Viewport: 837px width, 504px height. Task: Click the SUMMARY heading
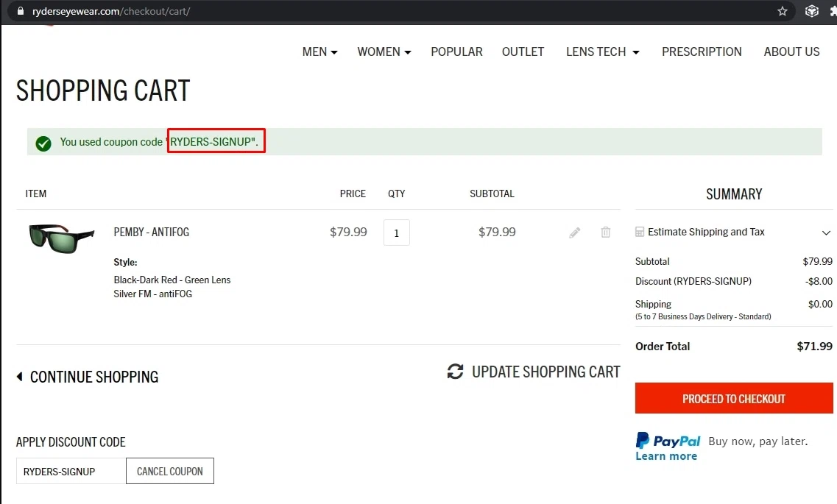tap(734, 194)
